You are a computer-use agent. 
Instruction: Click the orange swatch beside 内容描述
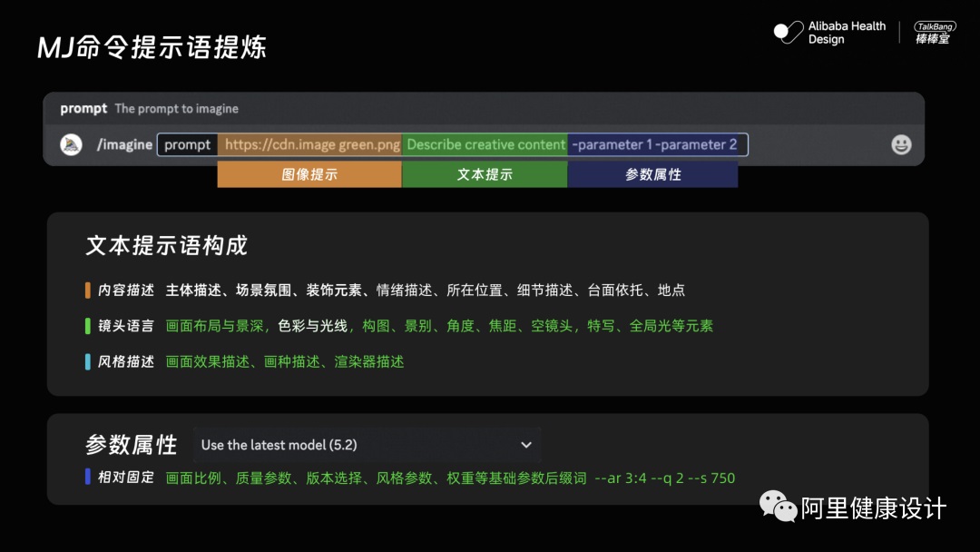pyautogui.click(x=88, y=291)
